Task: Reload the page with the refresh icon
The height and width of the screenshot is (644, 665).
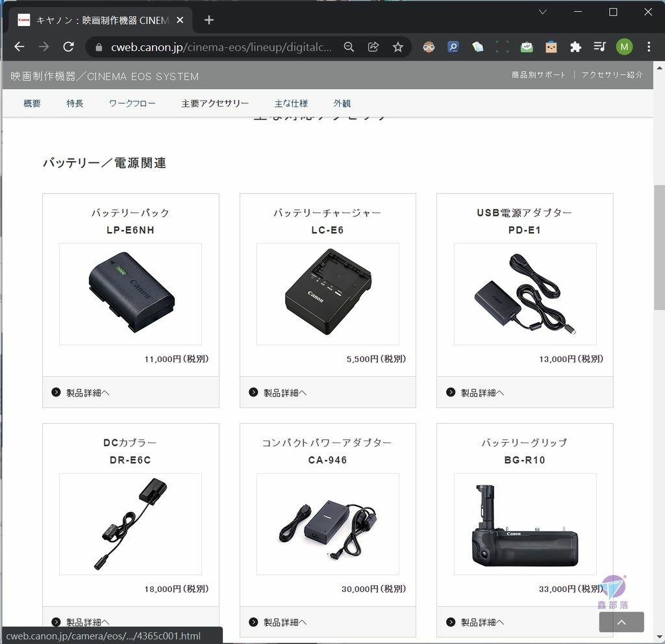Action: click(68, 47)
